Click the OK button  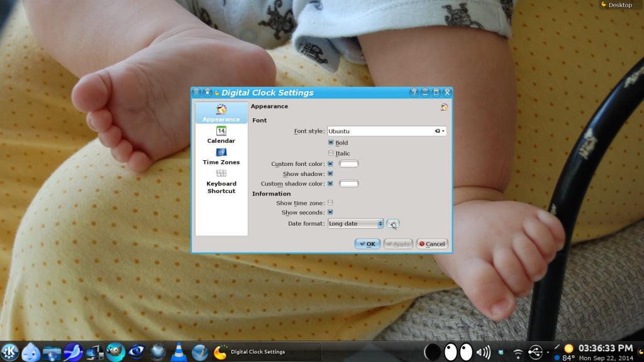(367, 244)
